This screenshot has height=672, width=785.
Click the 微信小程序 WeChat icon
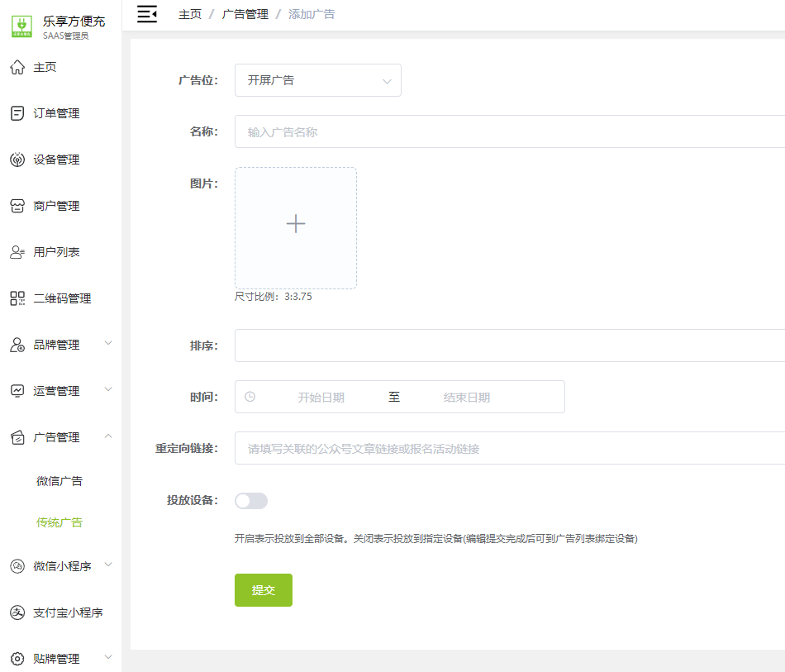click(x=17, y=566)
